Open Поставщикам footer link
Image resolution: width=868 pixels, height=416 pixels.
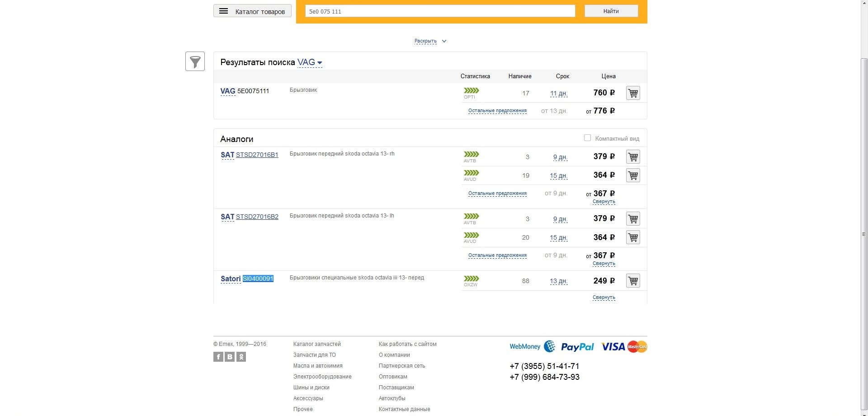coord(396,388)
